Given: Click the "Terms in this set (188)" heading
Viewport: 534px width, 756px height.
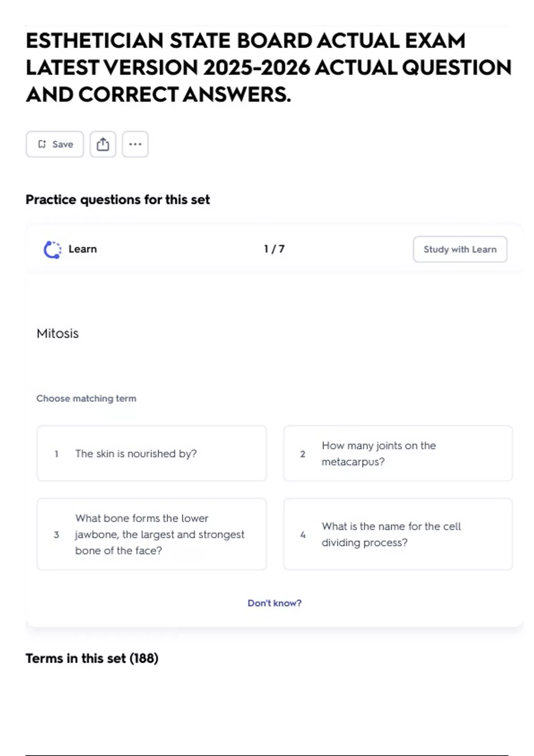Looking at the screenshot, I should [x=92, y=658].
